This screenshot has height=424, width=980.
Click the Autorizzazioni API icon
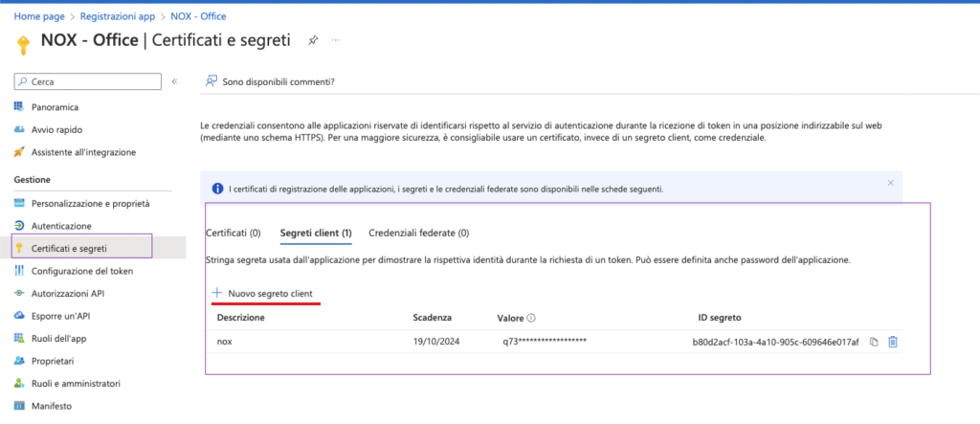point(19,293)
